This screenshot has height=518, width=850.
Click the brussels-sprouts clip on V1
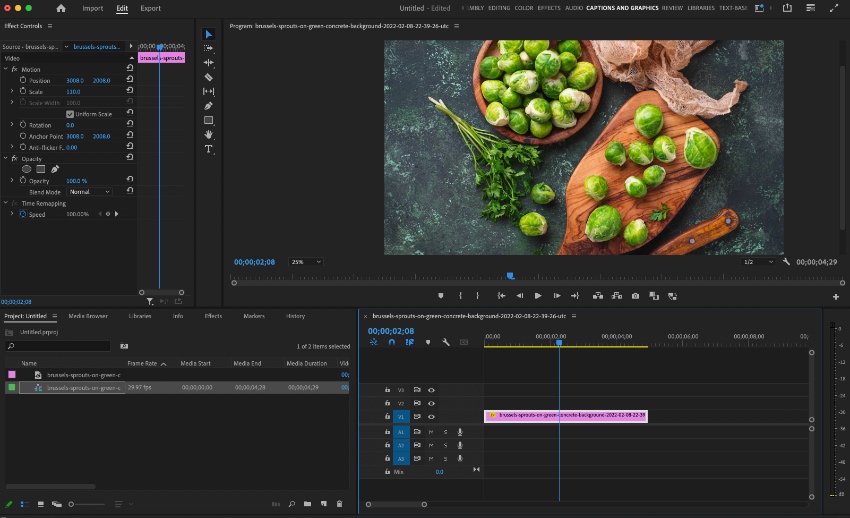(566, 416)
